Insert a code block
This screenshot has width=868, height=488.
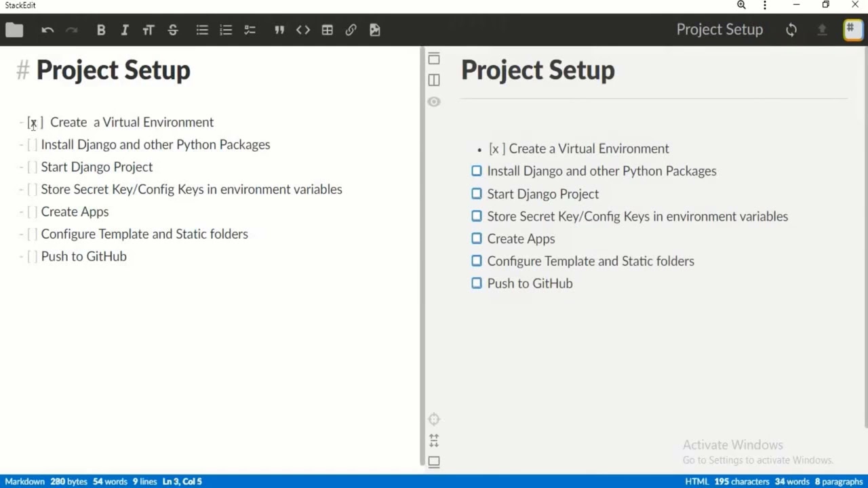303,30
